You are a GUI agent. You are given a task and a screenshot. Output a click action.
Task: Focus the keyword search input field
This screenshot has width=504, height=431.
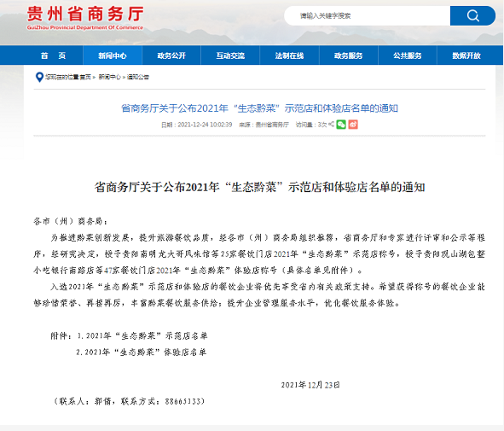367,15
